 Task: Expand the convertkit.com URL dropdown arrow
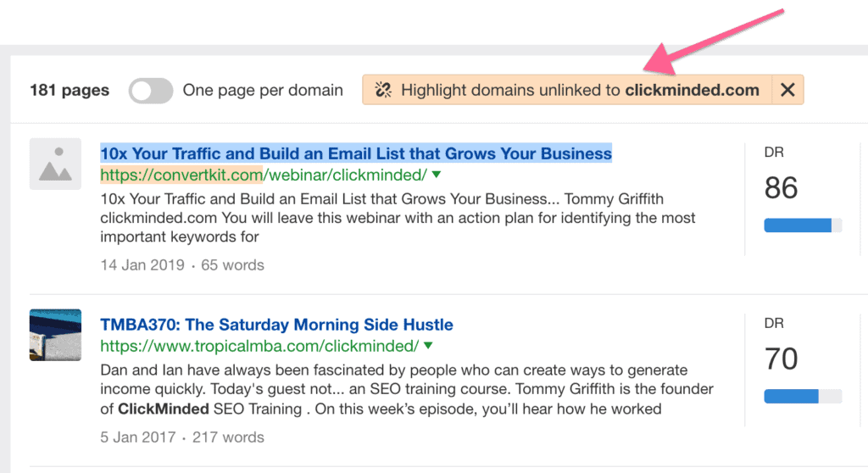(437, 175)
